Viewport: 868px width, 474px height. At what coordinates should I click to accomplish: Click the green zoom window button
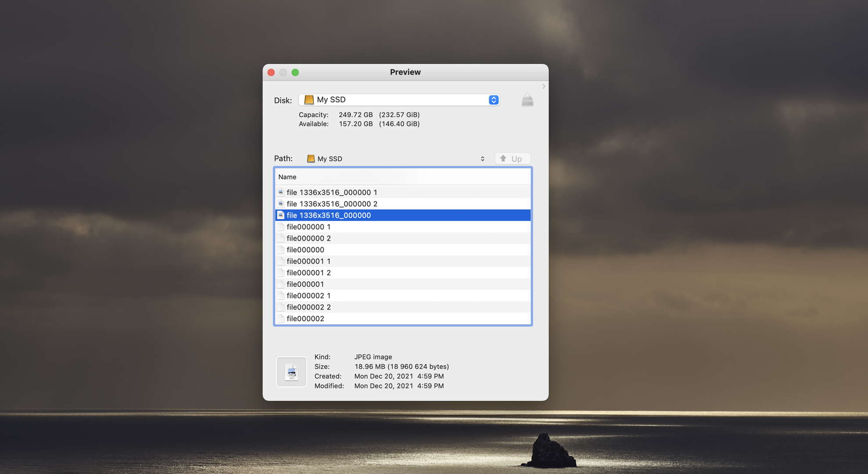(295, 72)
